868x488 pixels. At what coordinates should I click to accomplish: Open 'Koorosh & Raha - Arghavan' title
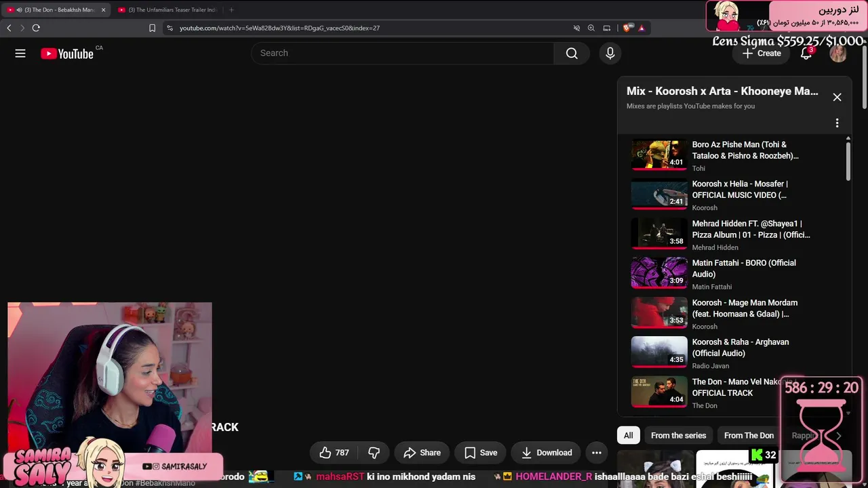point(741,348)
